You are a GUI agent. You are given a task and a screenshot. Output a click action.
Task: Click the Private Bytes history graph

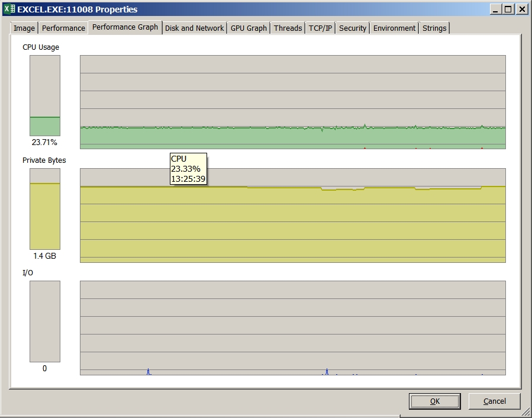293,216
